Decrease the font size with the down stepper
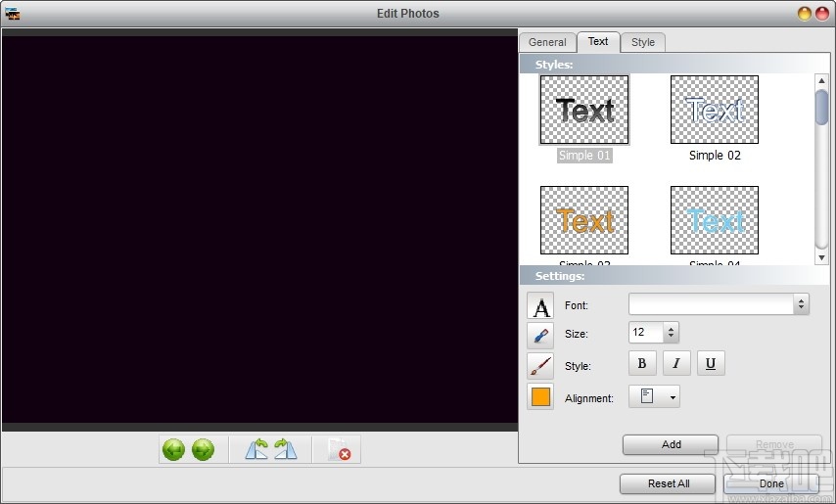836x504 pixels. click(671, 338)
